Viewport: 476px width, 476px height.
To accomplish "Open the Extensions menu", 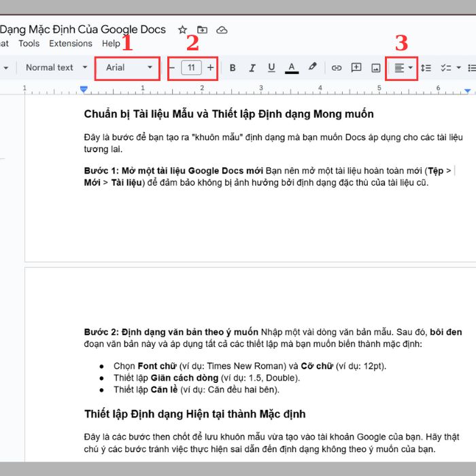I will point(71,44).
